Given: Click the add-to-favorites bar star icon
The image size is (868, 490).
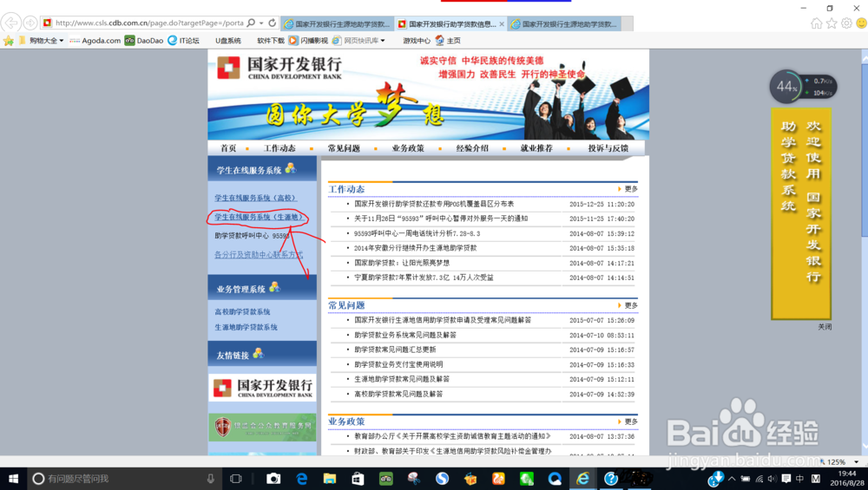Looking at the screenshot, I should (x=9, y=41).
